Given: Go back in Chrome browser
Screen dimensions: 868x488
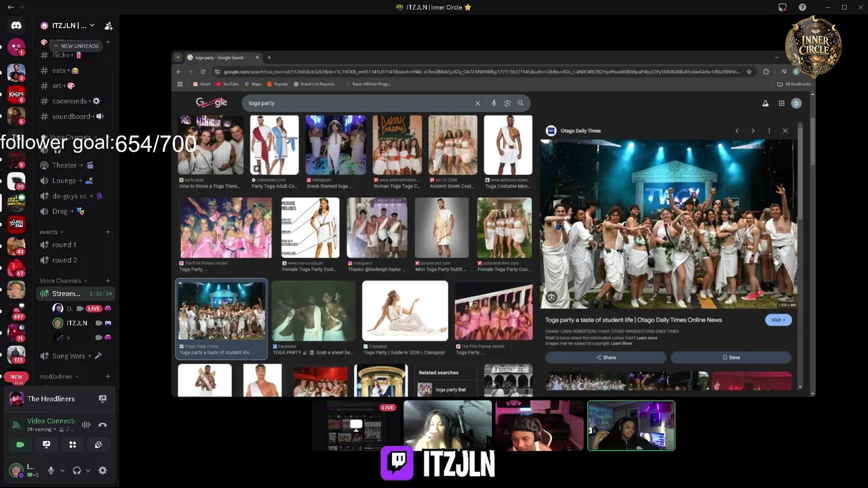Looking at the screenshot, I should pos(179,71).
